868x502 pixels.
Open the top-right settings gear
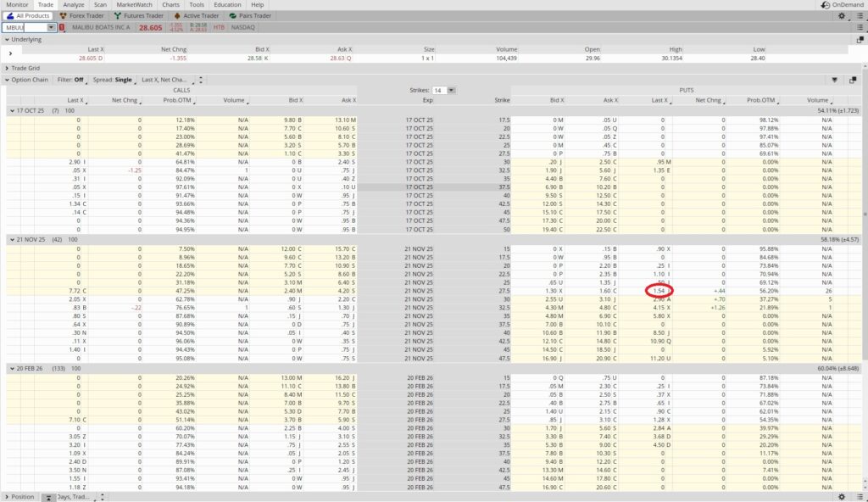[841, 15]
